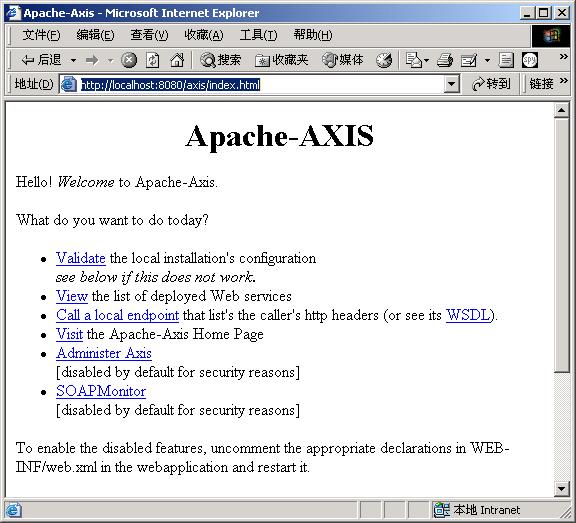This screenshot has width=576, height=523.
Task: Click the Discuss document icon
Action: [506, 60]
